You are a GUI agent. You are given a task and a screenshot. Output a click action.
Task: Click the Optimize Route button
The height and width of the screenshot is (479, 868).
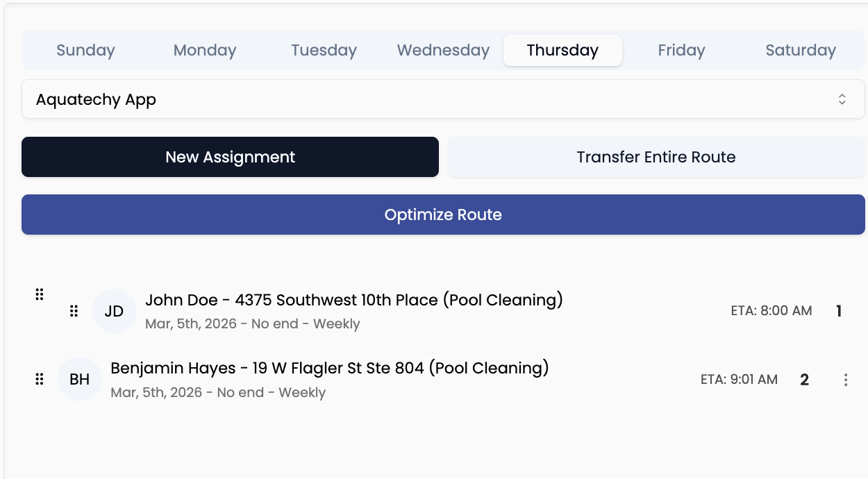pos(444,214)
